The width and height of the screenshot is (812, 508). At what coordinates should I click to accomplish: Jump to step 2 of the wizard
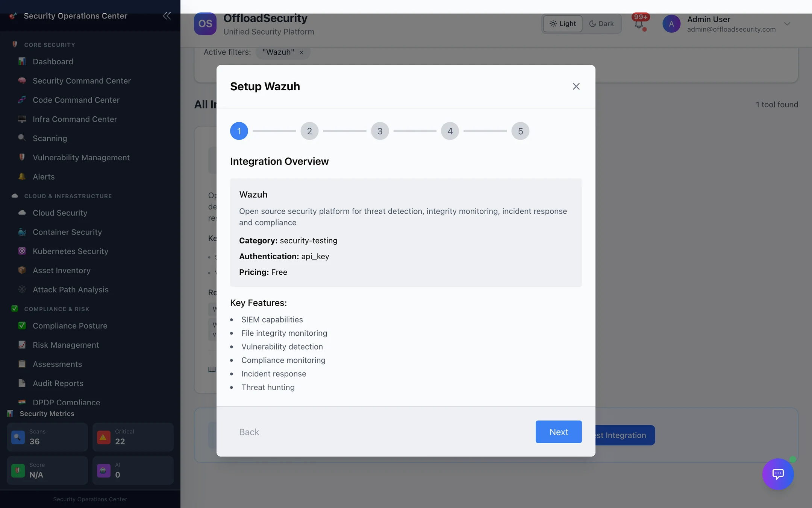point(309,131)
